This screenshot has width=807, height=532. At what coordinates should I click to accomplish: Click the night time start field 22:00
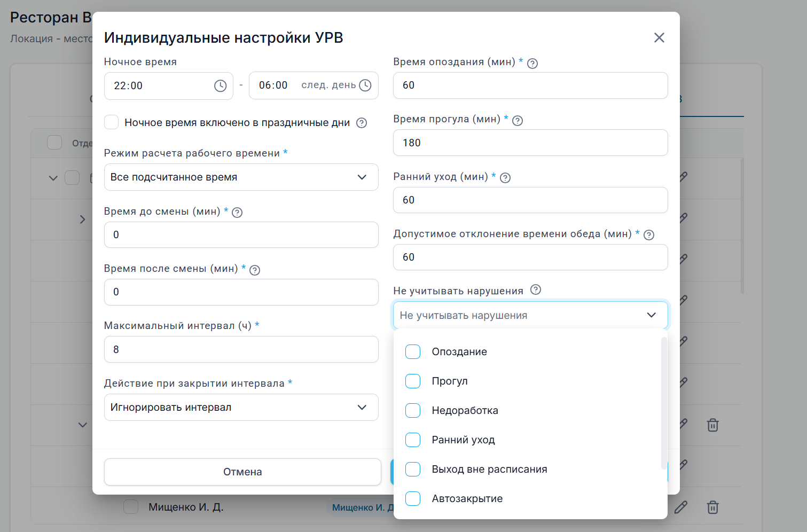tap(168, 86)
